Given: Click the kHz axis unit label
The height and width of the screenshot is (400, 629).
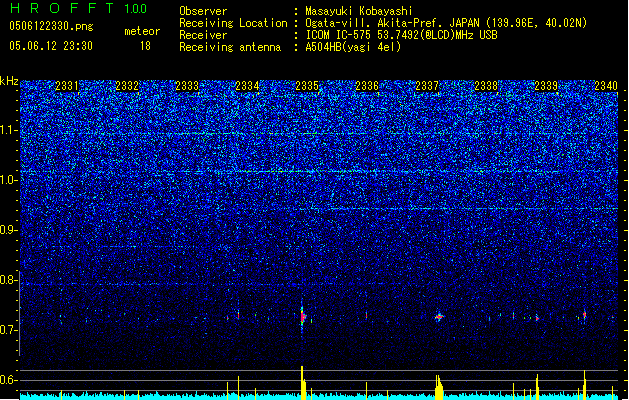Looking at the screenshot, I should point(9,81).
